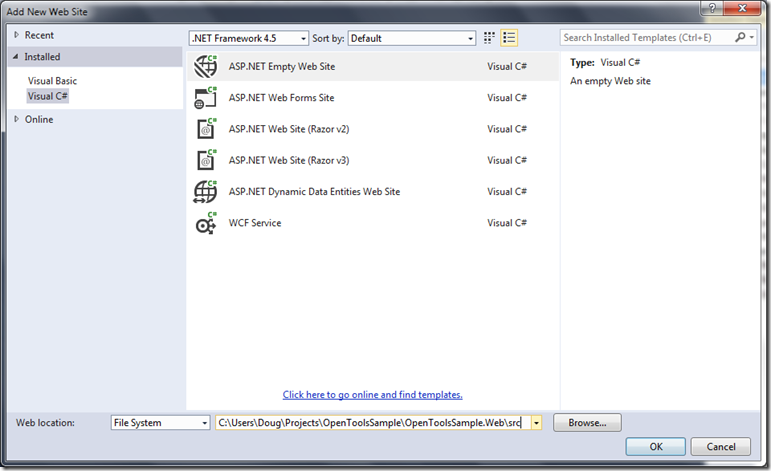Confirm with the OK button
The width and height of the screenshot is (771, 471).
656,446
